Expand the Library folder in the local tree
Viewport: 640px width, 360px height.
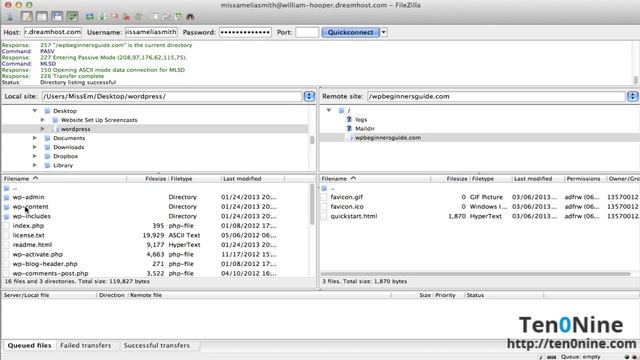[35, 165]
